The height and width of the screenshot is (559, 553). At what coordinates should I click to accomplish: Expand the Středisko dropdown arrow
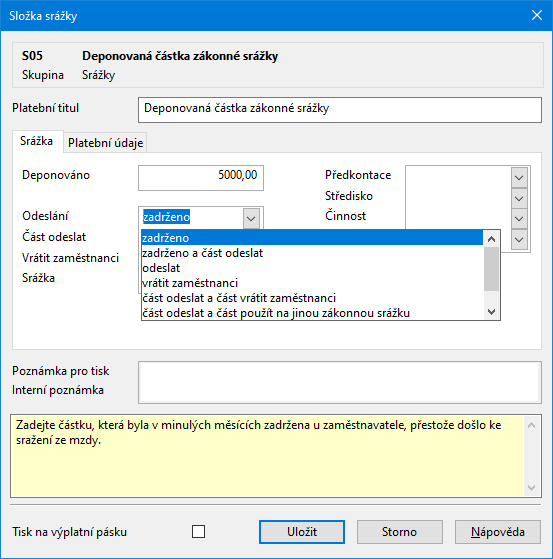(519, 198)
